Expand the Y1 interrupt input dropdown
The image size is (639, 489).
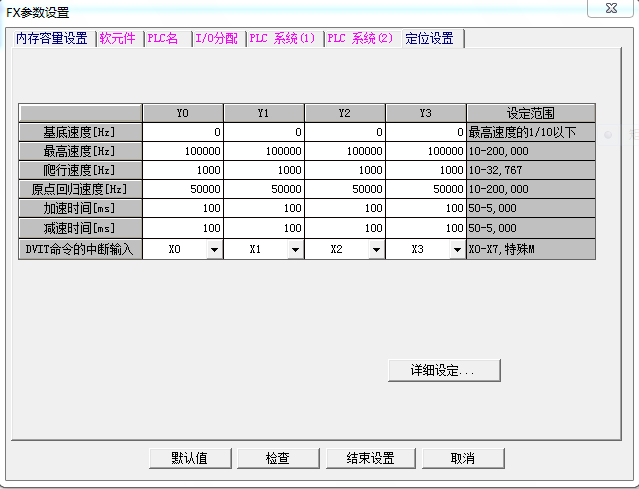tap(295, 250)
